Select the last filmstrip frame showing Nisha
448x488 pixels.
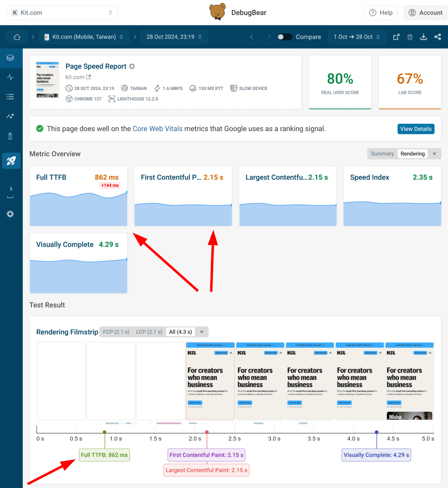click(410, 381)
